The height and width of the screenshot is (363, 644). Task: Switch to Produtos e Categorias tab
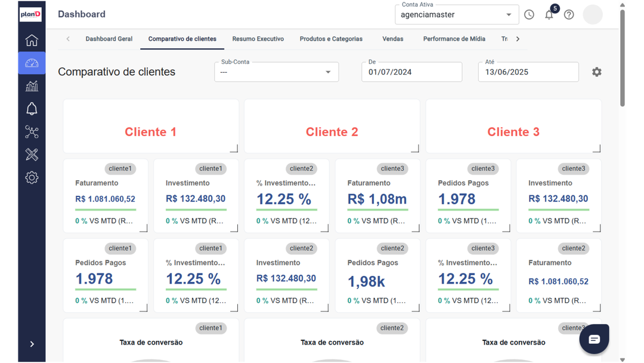point(331,39)
